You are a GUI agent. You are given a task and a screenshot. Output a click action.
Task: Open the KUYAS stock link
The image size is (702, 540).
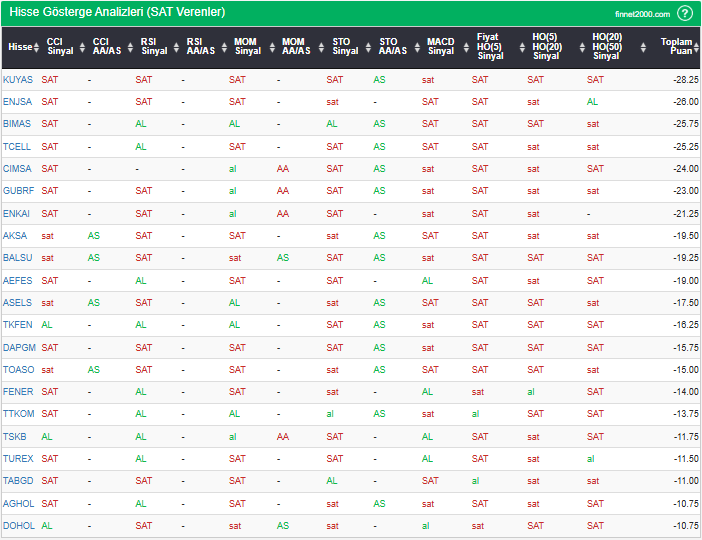18,79
